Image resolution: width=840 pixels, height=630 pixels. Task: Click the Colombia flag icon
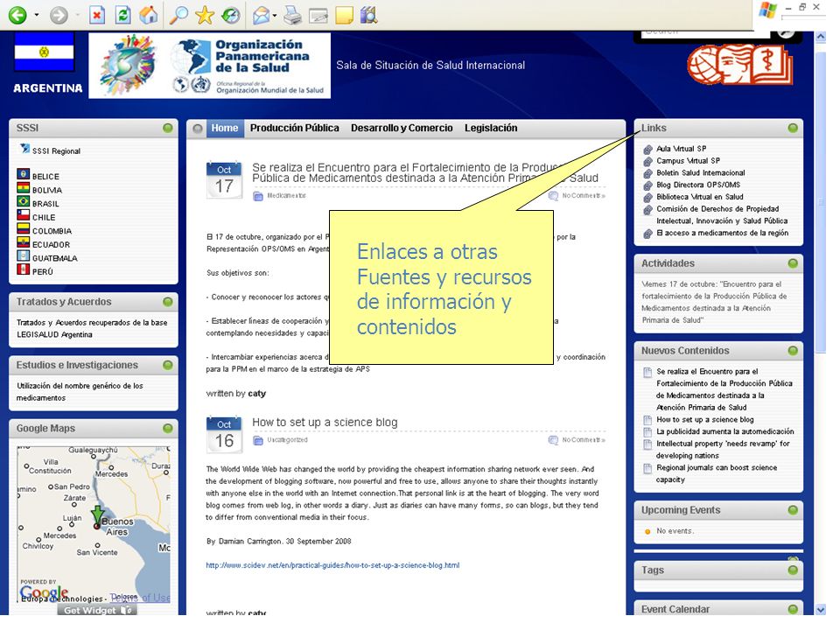click(23, 228)
